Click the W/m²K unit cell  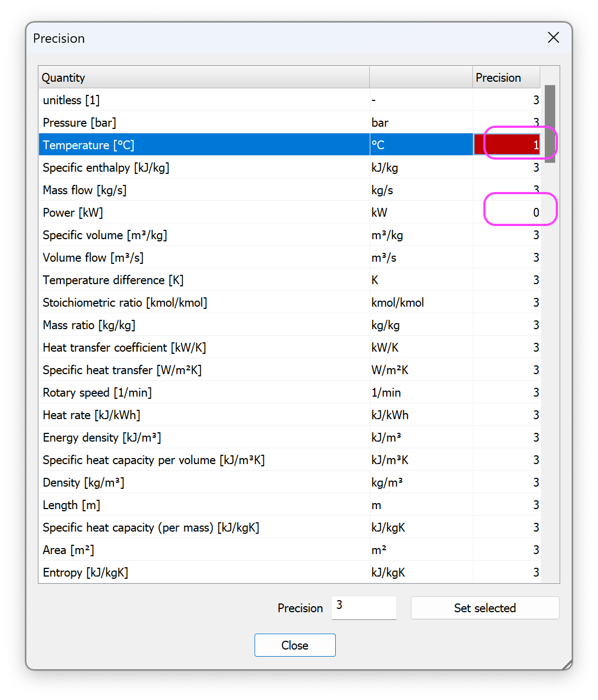pos(421,370)
